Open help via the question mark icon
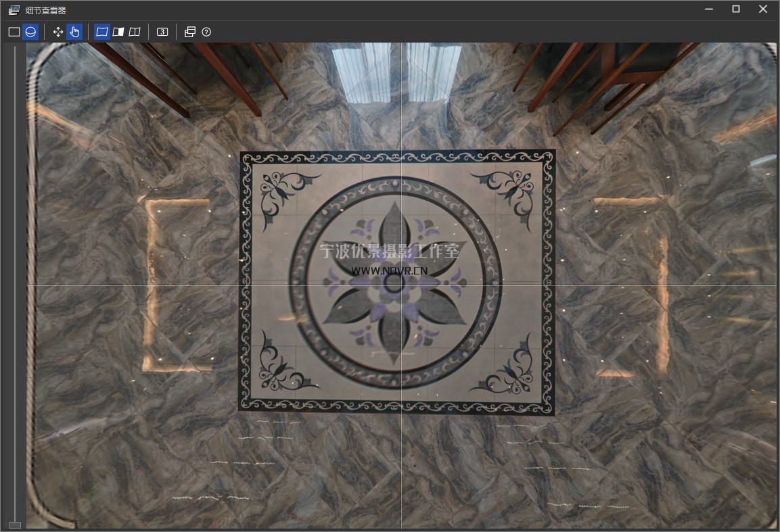Viewport: 780px width, 532px height. 206,32
